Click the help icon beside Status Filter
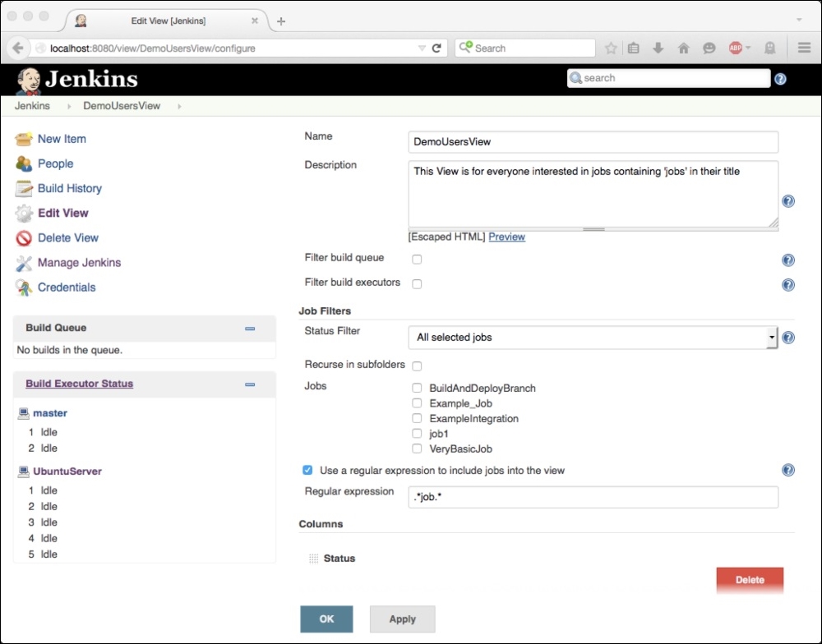 point(787,337)
